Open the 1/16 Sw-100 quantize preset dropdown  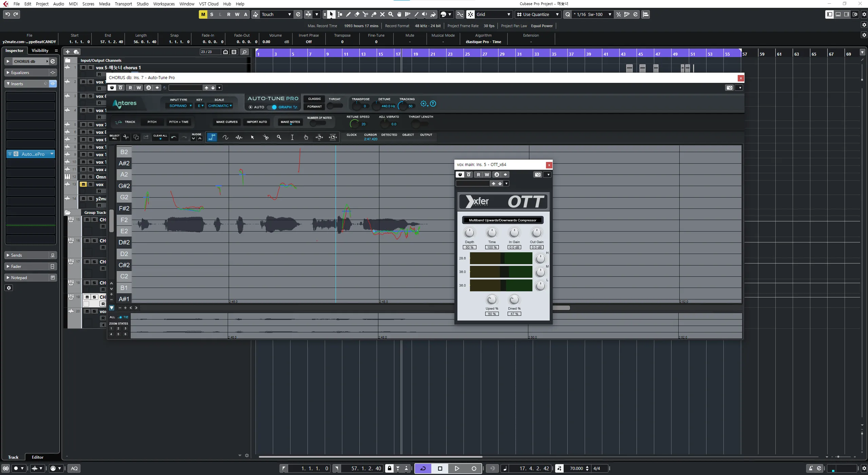[592, 14]
